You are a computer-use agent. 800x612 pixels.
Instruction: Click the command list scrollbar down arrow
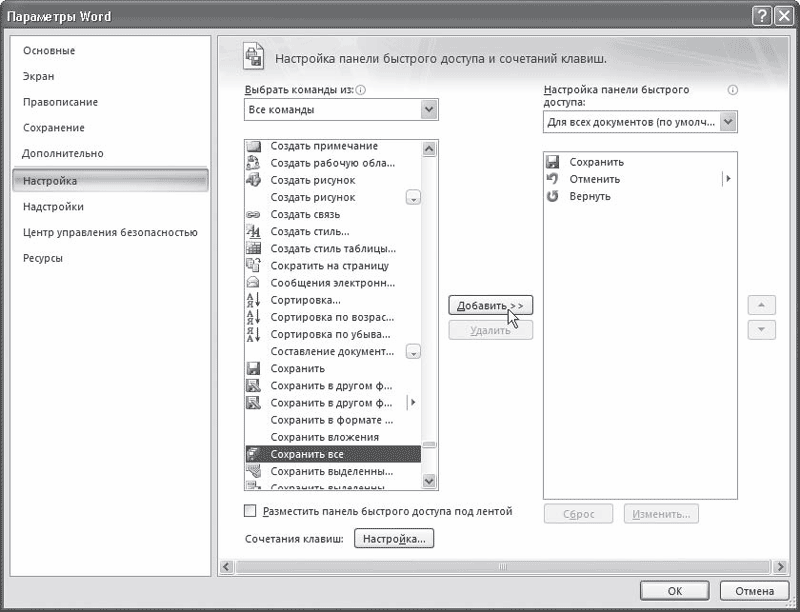pos(431,480)
